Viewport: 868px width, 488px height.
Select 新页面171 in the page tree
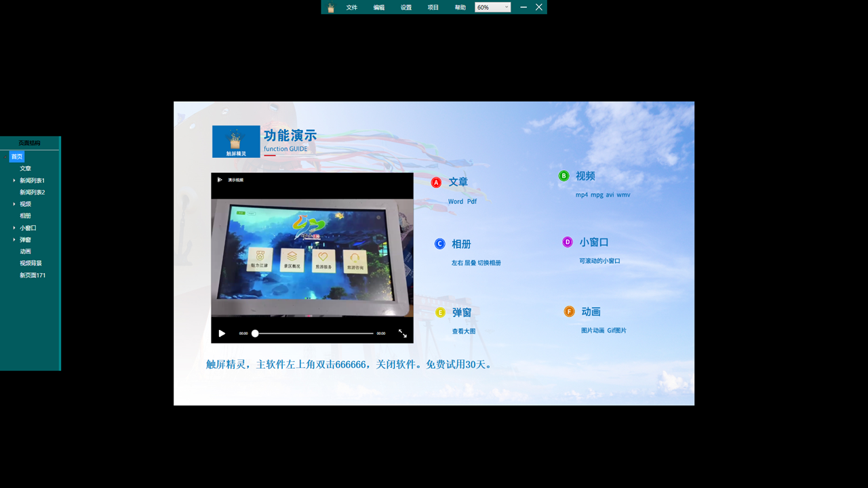click(33, 275)
